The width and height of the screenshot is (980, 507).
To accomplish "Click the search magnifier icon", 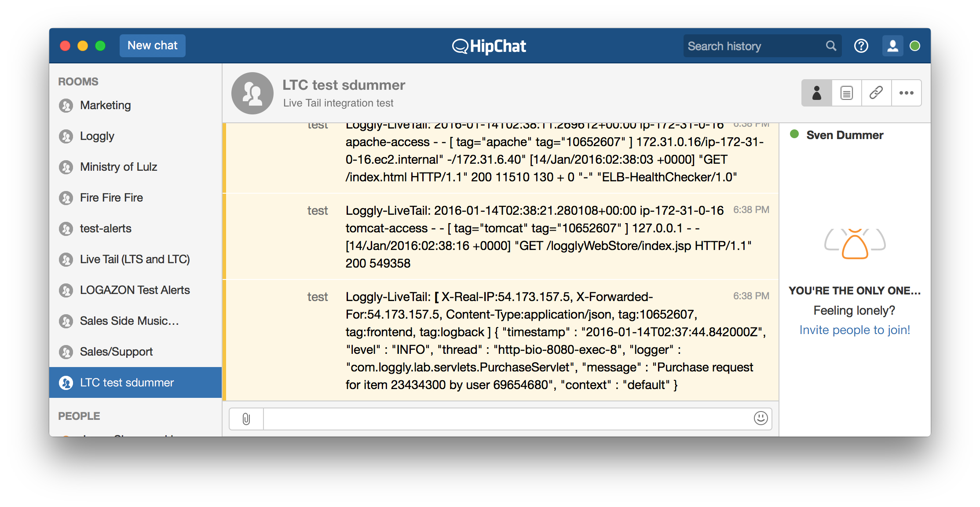I will [x=831, y=46].
